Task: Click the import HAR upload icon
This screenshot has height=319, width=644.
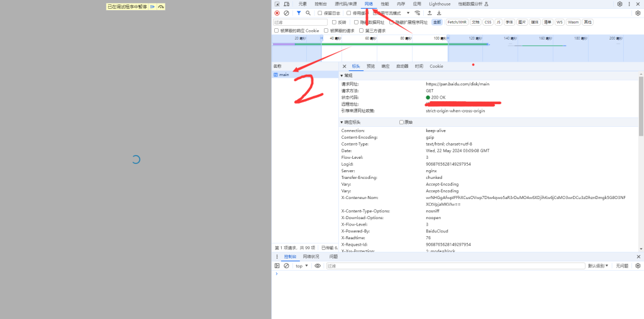Action: [x=430, y=13]
